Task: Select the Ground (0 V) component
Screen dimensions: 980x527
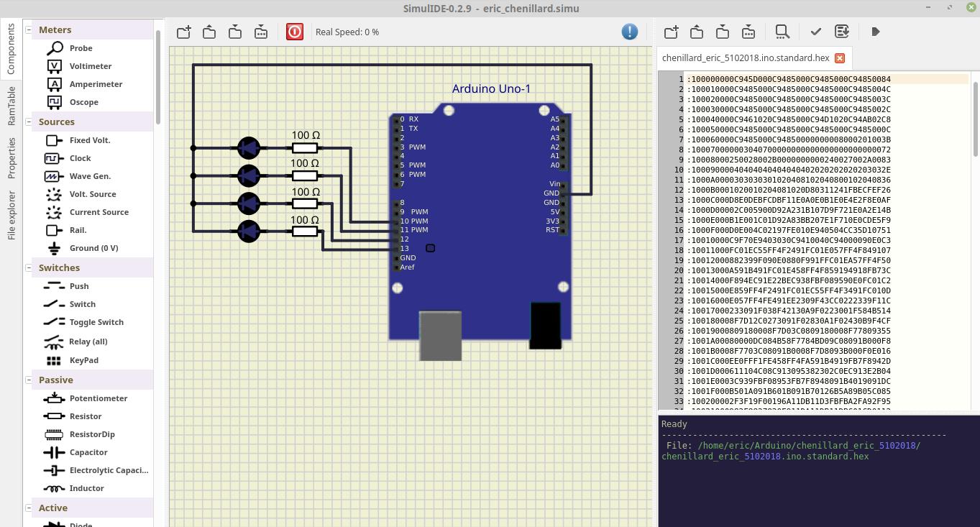Action: tap(93, 248)
